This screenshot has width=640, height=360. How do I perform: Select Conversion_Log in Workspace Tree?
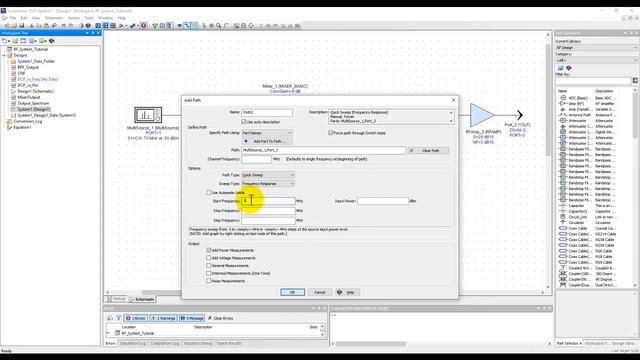tap(28, 121)
